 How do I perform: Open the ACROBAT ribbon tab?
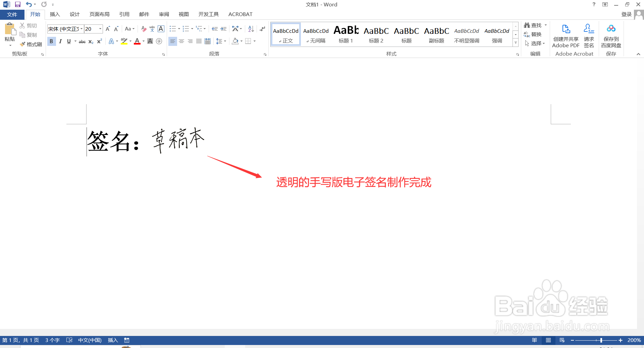240,14
